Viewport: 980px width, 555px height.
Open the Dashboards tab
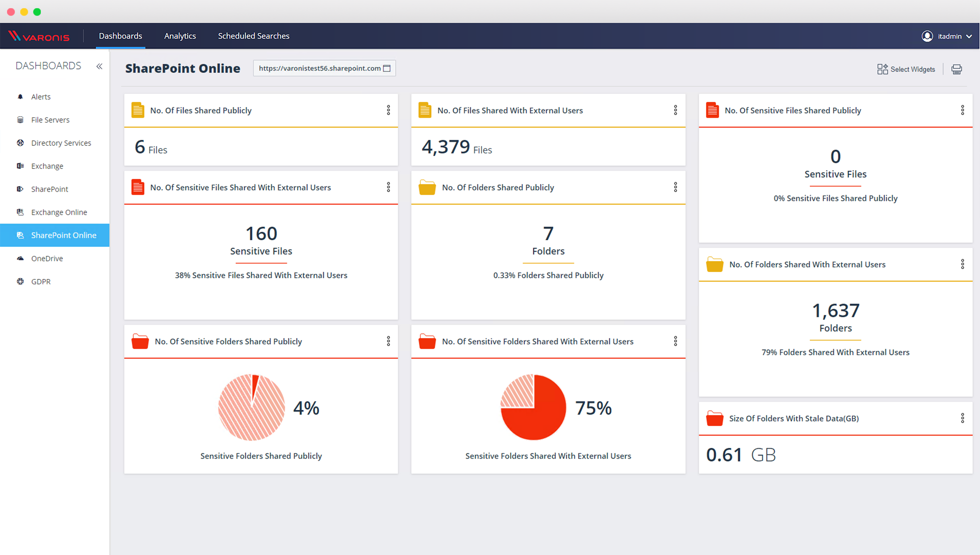[x=120, y=36]
